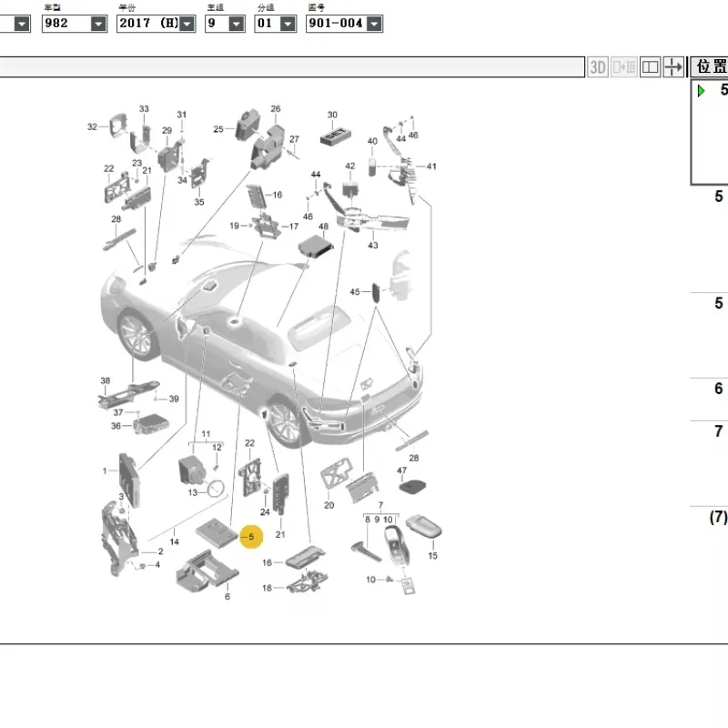Click the green triangle marker in position list
Image resolution: width=728 pixels, height=728 pixels.
[x=701, y=90]
